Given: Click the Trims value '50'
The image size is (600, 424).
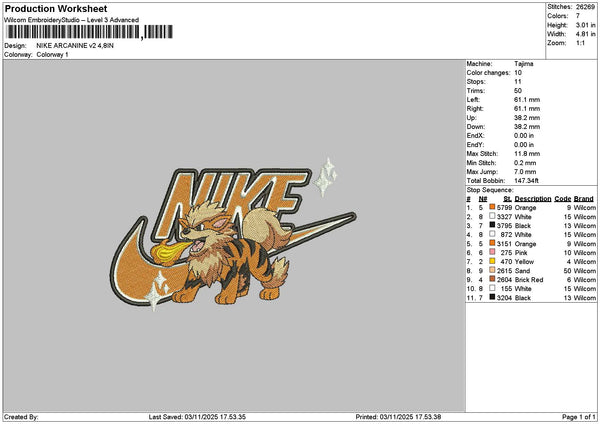Looking at the screenshot, I should pyautogui.click(x=518, y=91).
